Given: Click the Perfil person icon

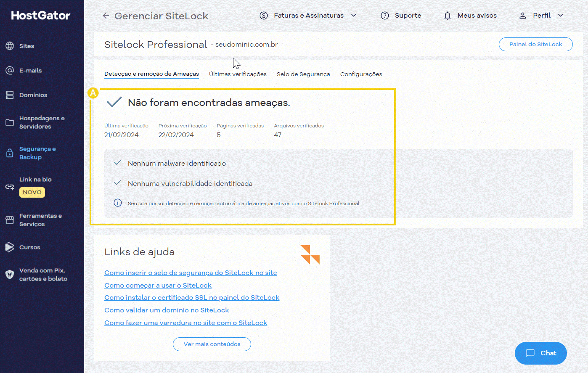Looking at the screenshot, I should pyautogui.click(x=523, y=16).
